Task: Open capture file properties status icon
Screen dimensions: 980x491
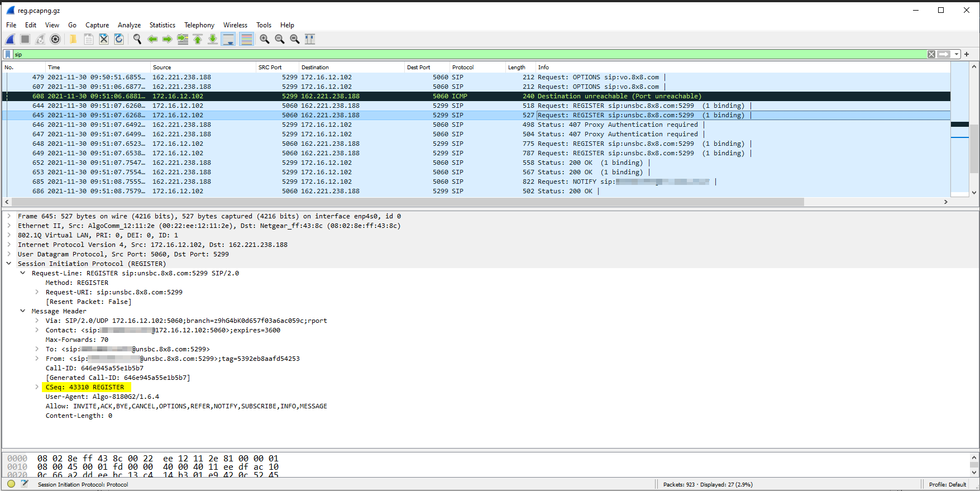Action: [x=25, y=484]
